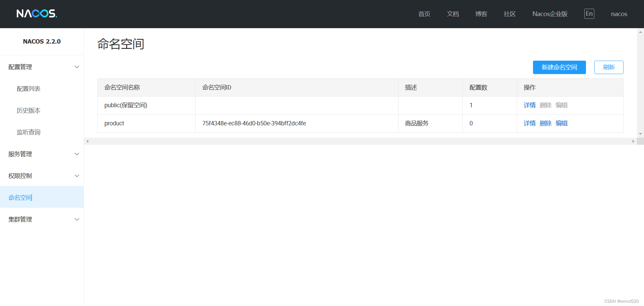Go to 首页 in top navigation
Viewport: 644px width, 306px height.
[x=424, y=14]
